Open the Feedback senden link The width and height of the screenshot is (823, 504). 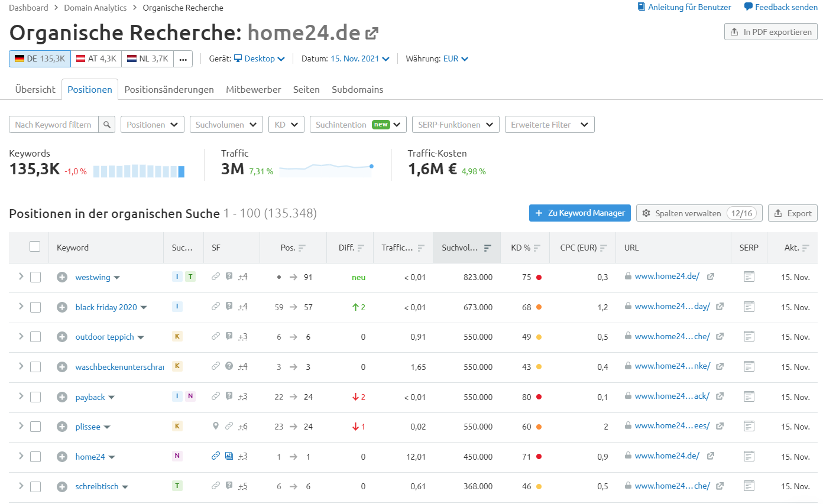point(780,7)
